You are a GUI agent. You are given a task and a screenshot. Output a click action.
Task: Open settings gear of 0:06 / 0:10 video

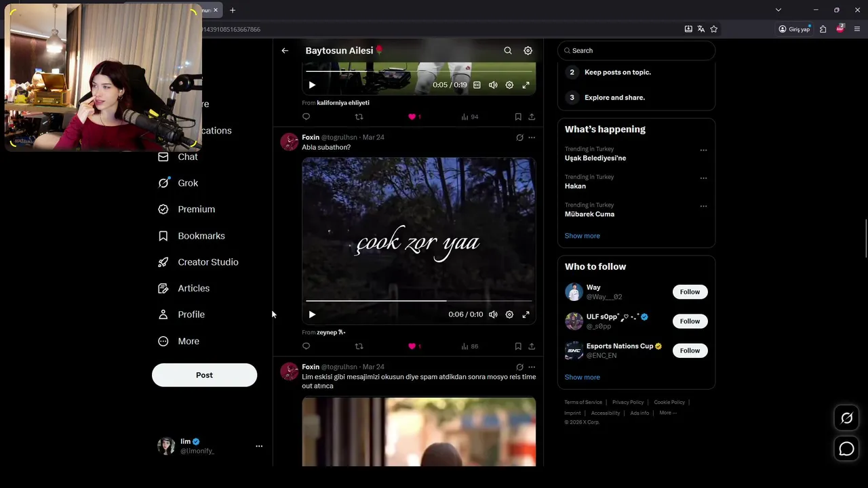coord(509,314)
